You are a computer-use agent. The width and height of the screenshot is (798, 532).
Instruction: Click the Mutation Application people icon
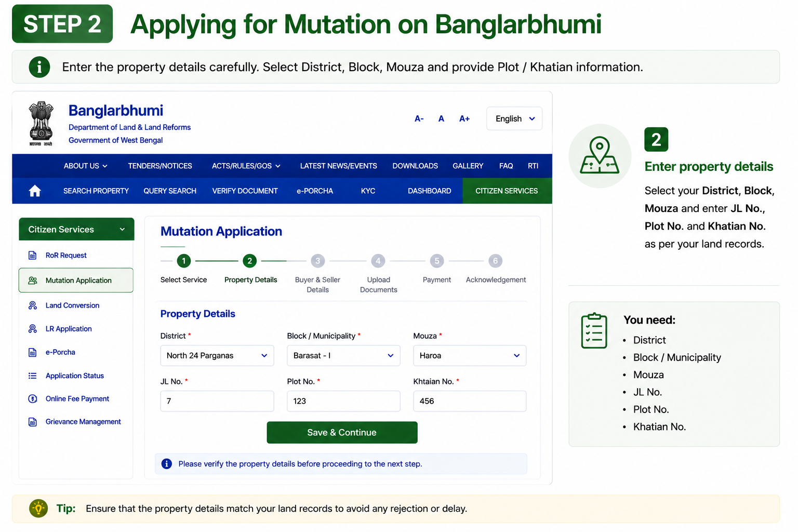(x=32, y=281)
